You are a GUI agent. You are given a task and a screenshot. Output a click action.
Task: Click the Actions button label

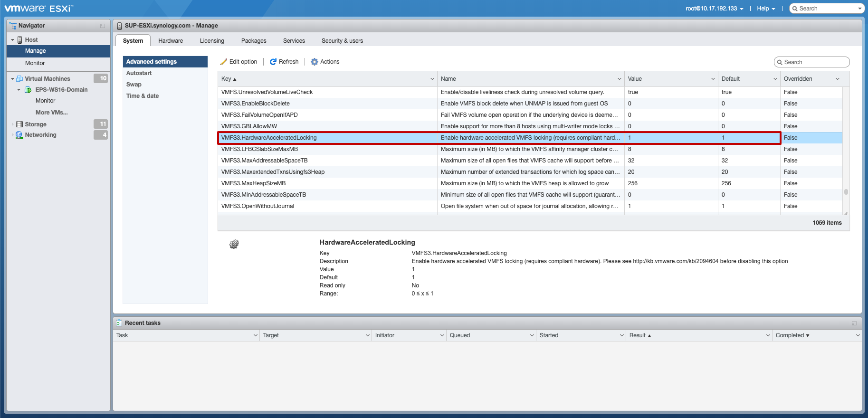click(330, 62)
